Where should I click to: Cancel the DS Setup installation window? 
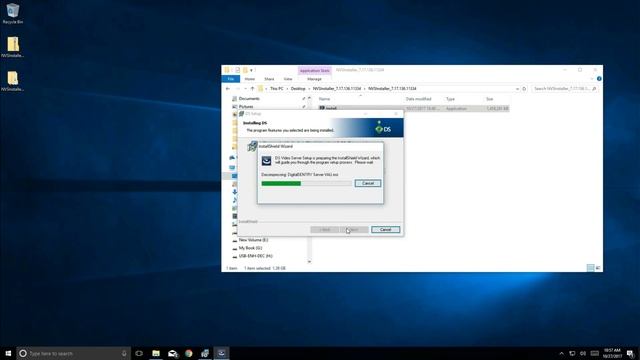[x=385, y=230]
